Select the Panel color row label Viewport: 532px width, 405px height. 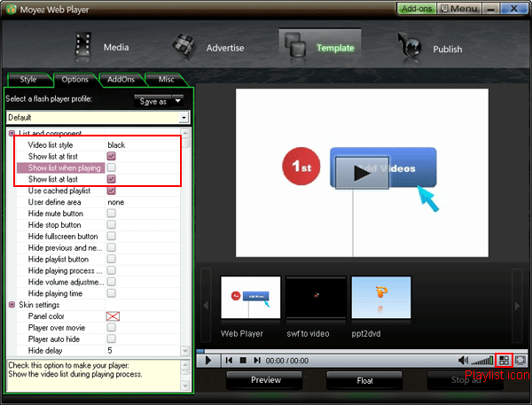click(x=46, y=316)
